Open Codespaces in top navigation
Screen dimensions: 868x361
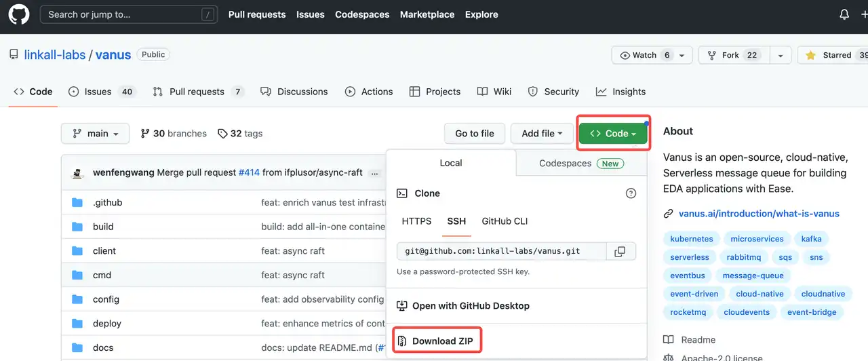click(362, 14)
